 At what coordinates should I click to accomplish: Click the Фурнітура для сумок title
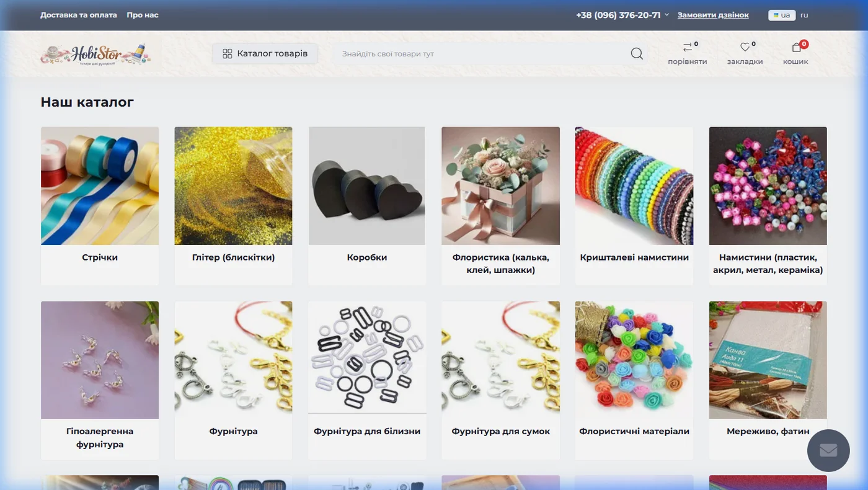(501, 431)
